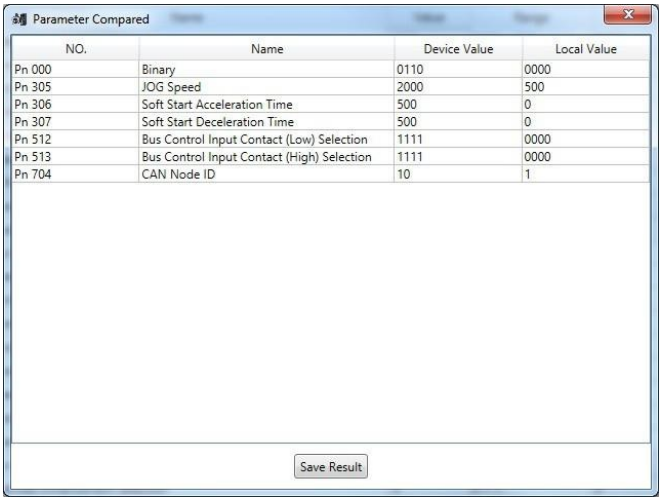Viewport: 660px width, 500px height.
Task: Click the Parameter Compared title bar icon
Action: (19, 19)
